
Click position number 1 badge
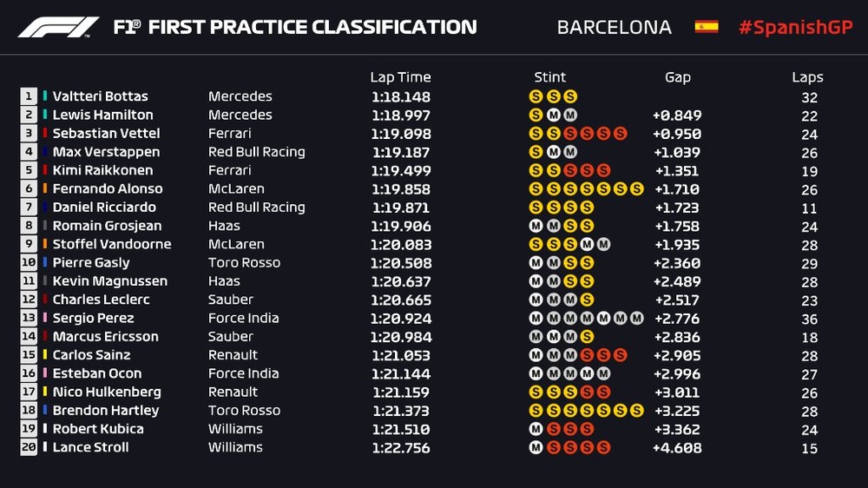[x=29, y=96]
